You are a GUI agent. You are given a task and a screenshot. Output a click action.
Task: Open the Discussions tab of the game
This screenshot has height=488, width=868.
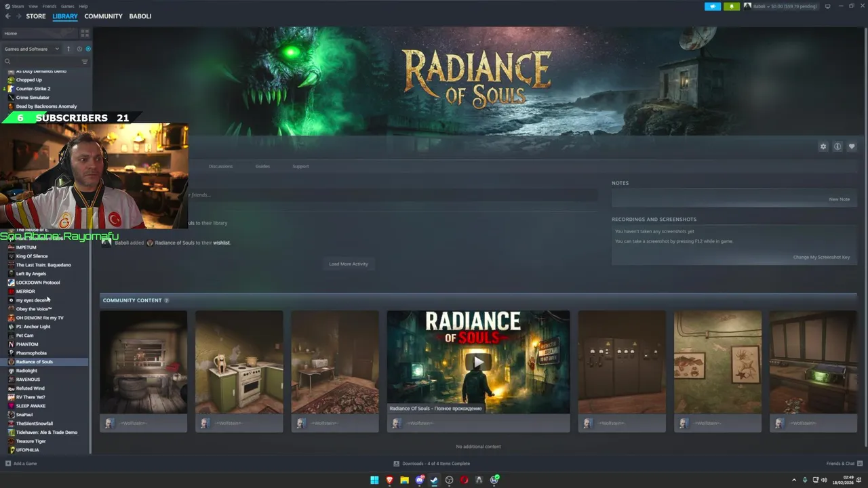(220, 166)
